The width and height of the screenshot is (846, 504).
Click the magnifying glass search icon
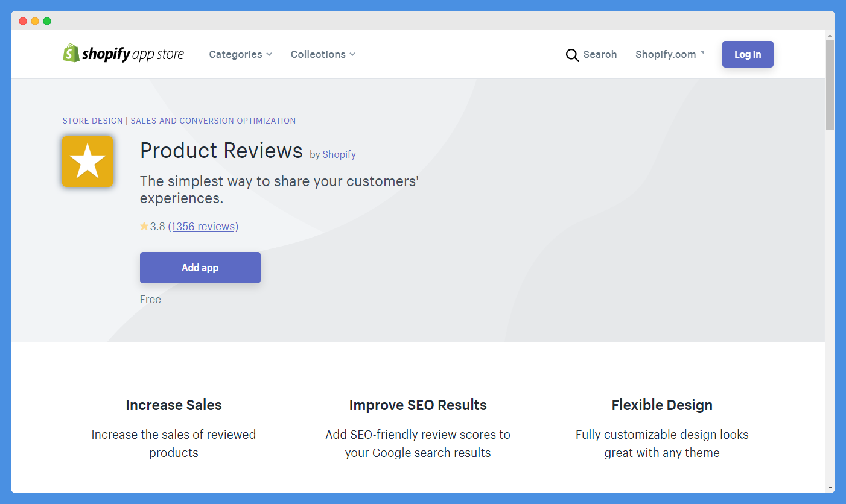pos(572,55)
